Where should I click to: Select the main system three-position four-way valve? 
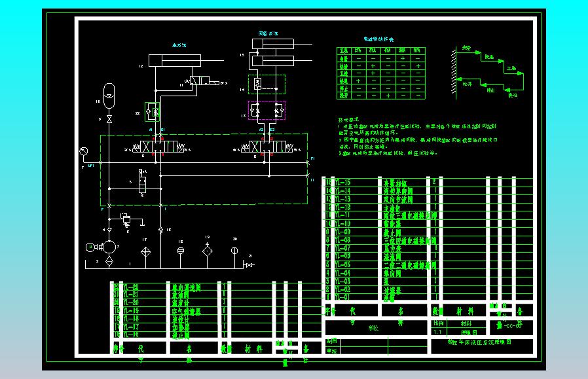tap(158, 147)
